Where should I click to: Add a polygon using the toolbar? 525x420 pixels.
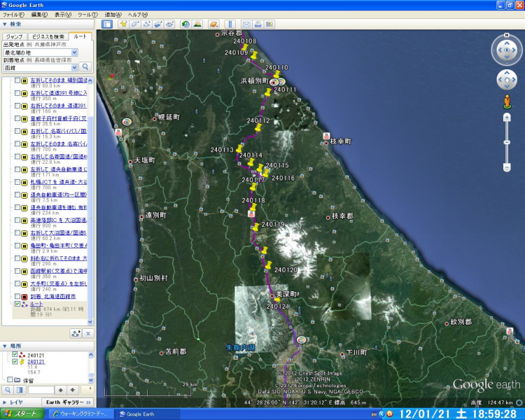[135, 24]
